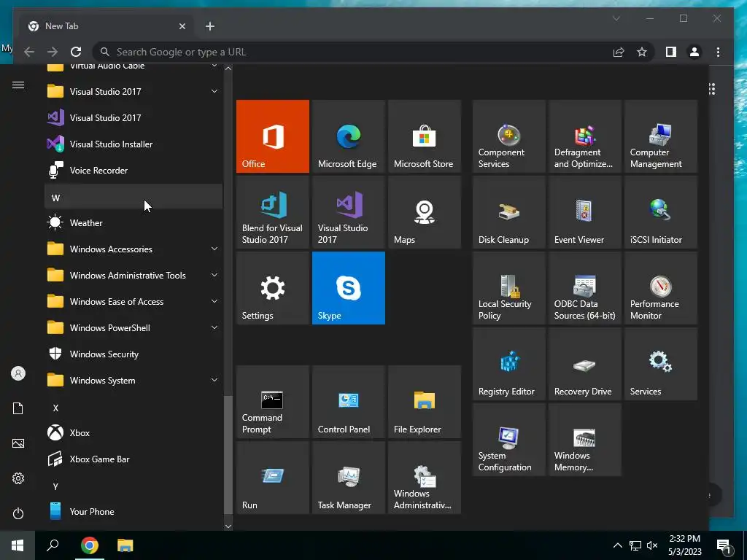
Task: Click the W letter header in app list
Action: tap(133, 197)
